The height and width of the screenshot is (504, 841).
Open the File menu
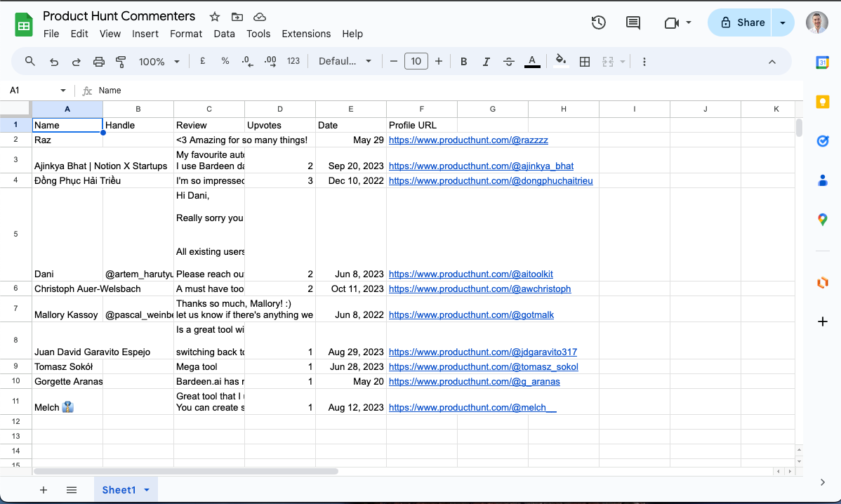pos(51,34)
